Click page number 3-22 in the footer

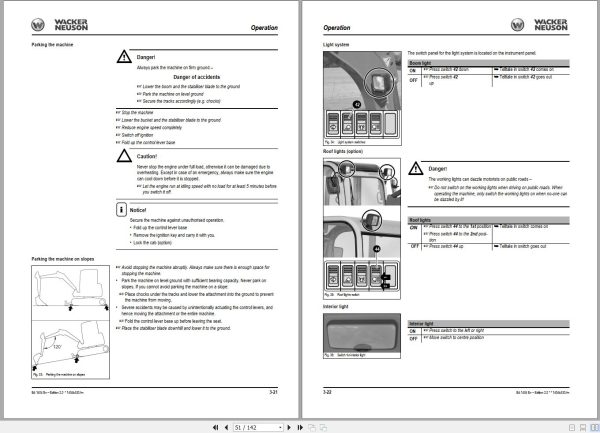tap(327, 392)
